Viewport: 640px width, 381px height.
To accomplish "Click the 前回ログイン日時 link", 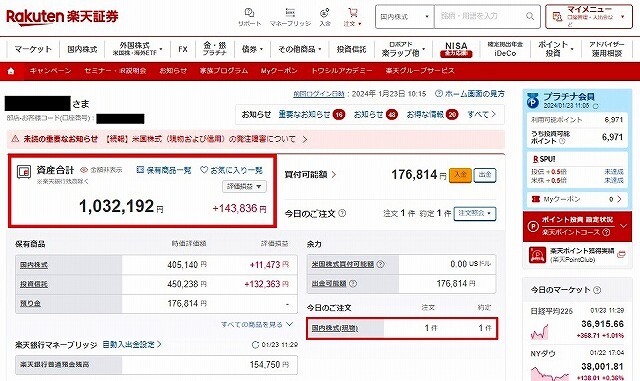I will 319,94.
